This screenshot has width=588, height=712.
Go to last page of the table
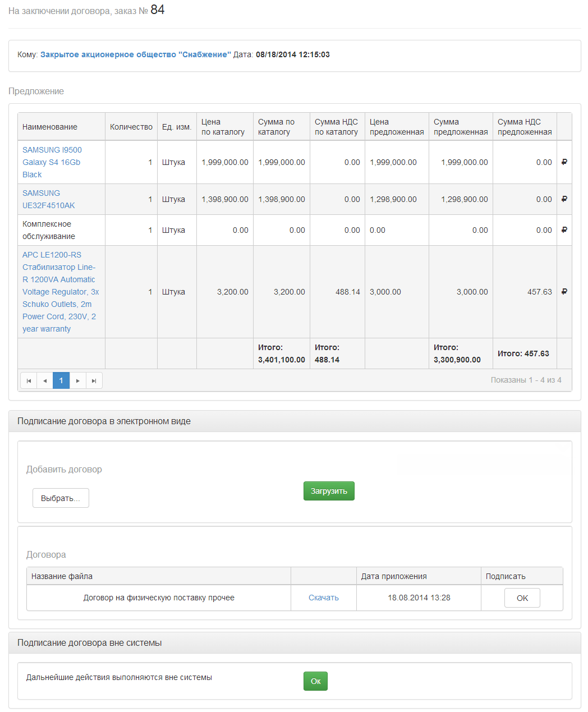[x=94, y=380]
